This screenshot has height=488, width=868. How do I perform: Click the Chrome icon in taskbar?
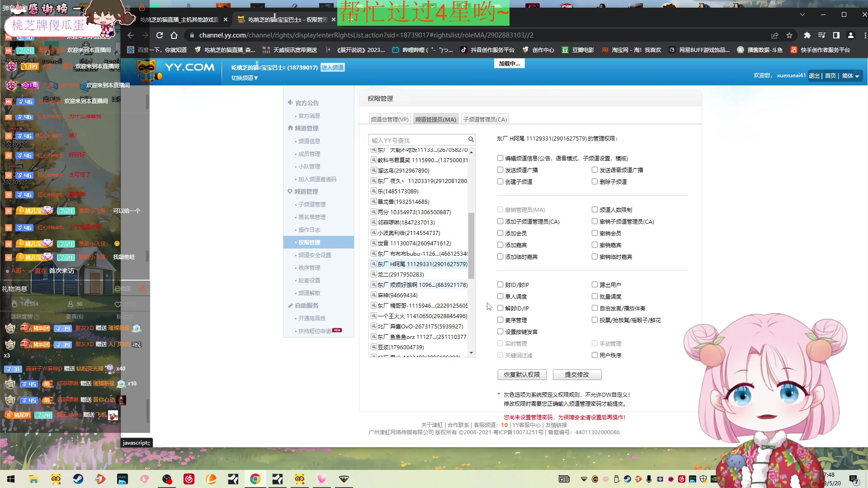[x=255, y=479]
